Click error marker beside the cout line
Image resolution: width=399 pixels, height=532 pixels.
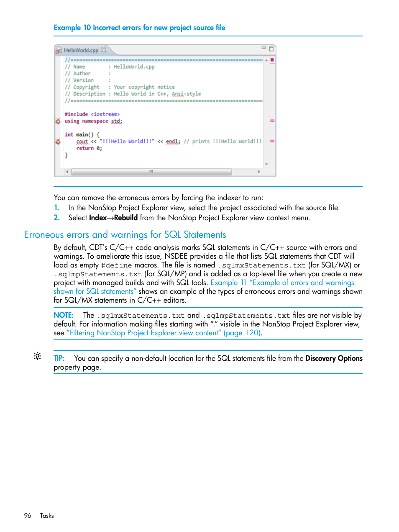[x=58, y=141]
